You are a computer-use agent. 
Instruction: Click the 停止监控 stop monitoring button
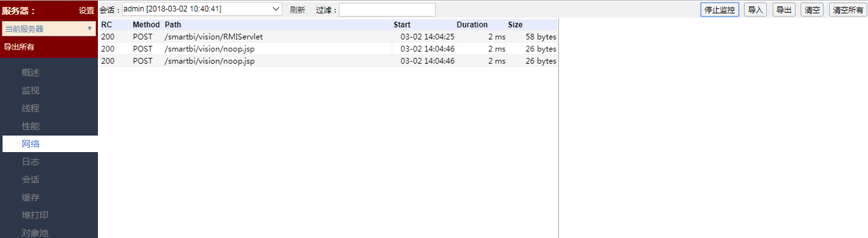pos(720,10)
